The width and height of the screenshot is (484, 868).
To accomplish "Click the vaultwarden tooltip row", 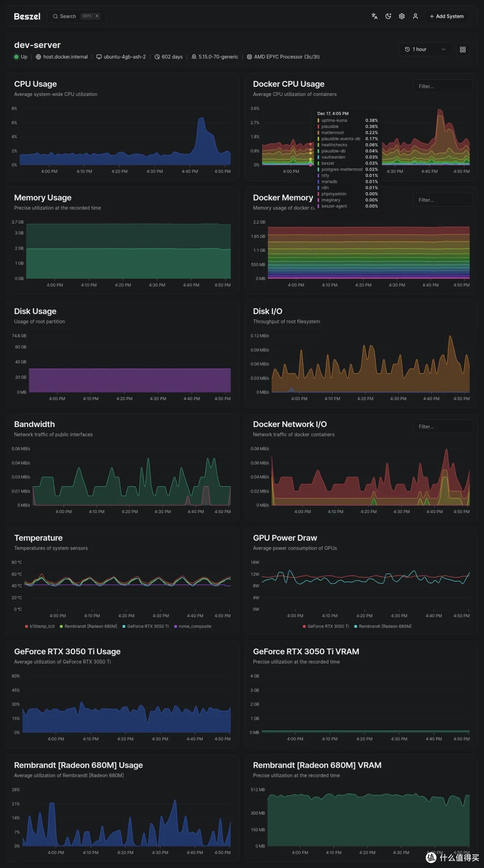I will tap(348, 157).
